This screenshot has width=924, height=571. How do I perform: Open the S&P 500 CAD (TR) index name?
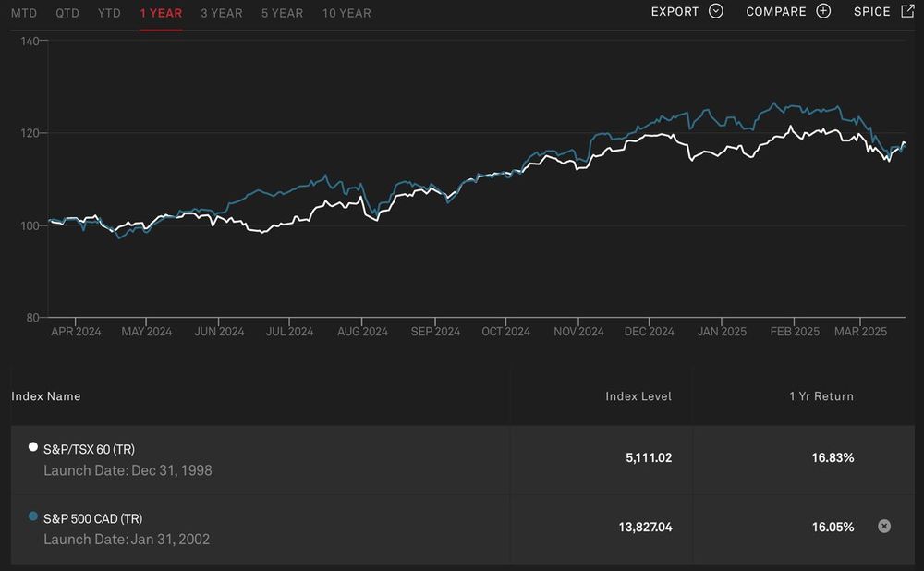pos(92,518)
